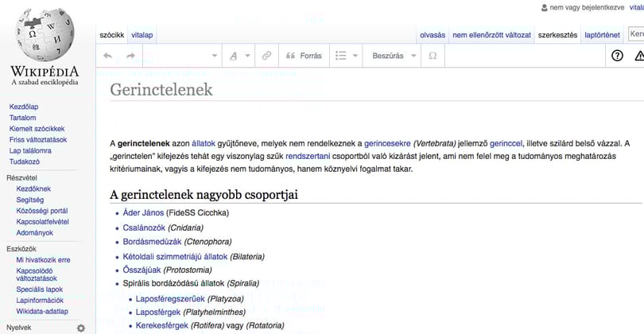The width and height of the screenshot is (644, 334).
Task: Open Kezdőlap in the sidebar
Action: click(24, 107)
